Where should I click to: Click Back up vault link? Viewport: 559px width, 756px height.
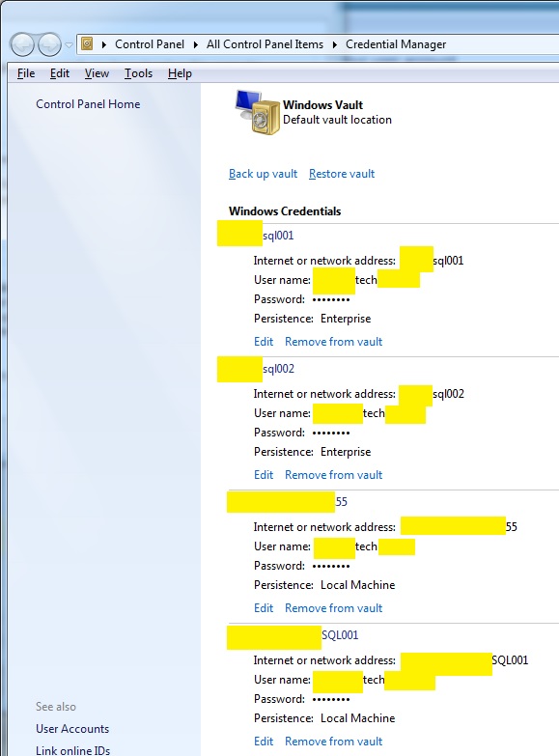tap(263, 174)
